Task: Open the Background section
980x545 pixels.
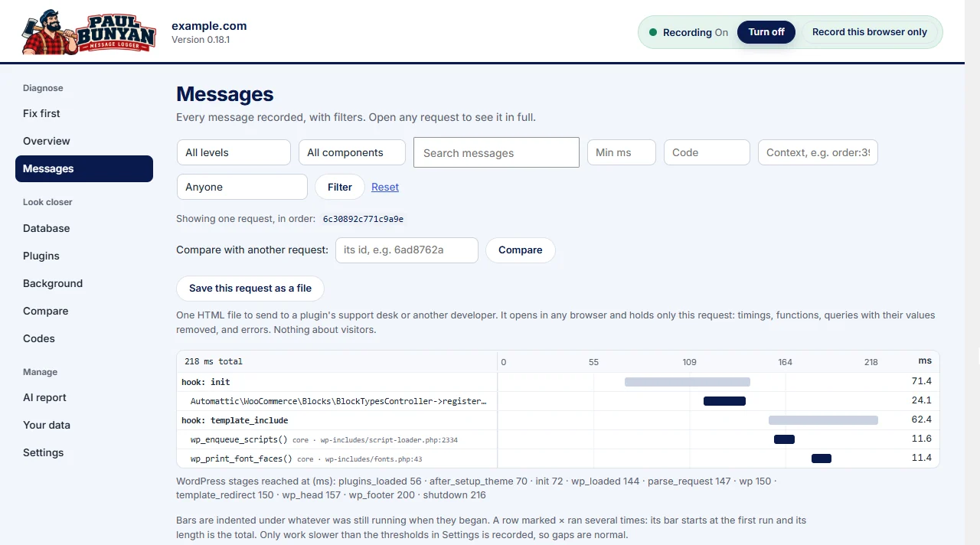Action: [84, 283]
